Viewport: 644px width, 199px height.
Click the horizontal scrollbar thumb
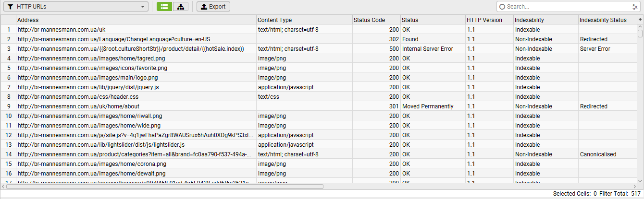(163, 187)
